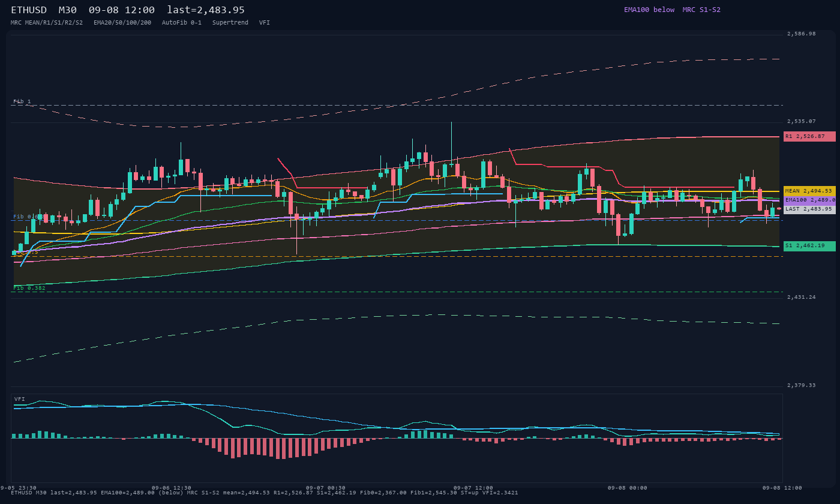The width and height of the screenshot is (840, 504).
Task: Click the 2,379.33 price axis label
Action: click(802, 385)
